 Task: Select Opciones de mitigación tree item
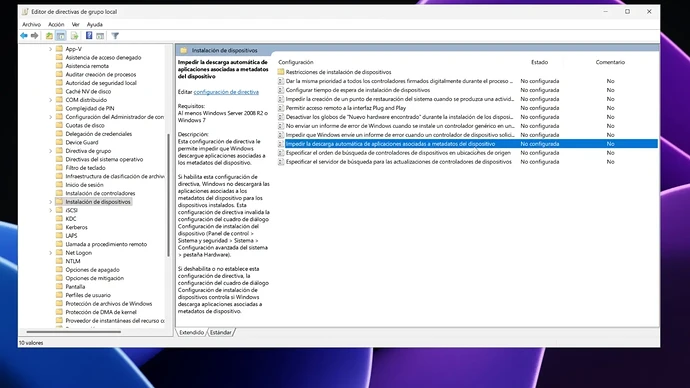95,278
